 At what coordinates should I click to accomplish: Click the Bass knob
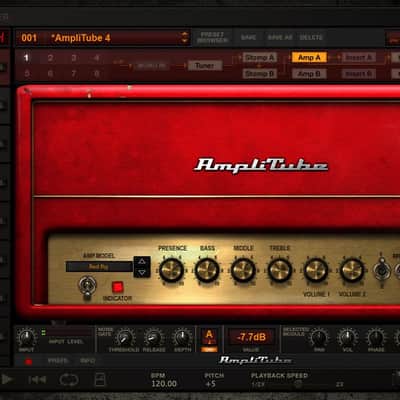click(207, 270)
